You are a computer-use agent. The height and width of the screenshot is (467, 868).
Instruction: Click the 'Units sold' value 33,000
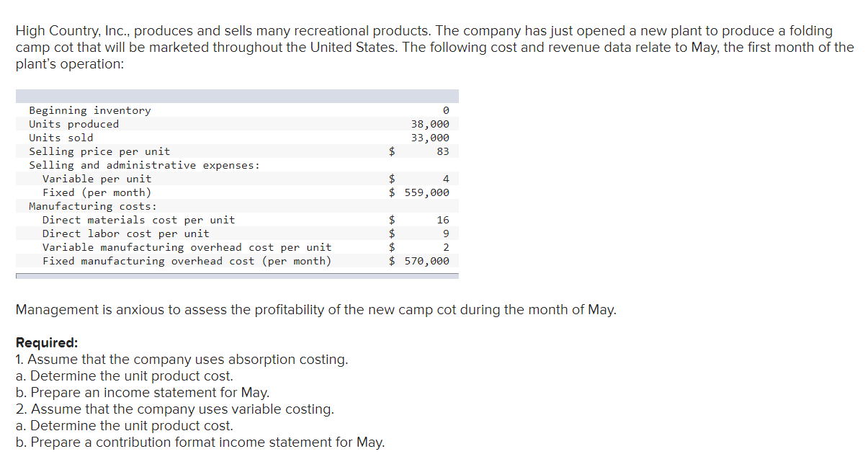(429, 138)
